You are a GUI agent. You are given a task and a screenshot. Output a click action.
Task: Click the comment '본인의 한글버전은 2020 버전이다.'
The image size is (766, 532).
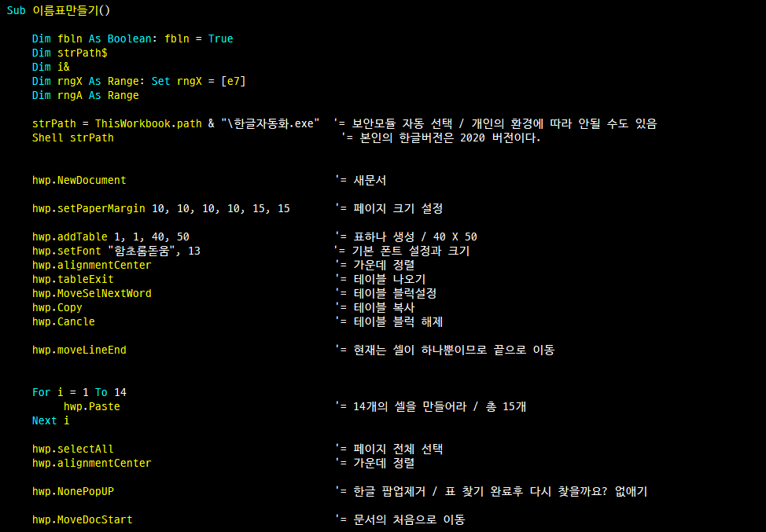point(450,138)
